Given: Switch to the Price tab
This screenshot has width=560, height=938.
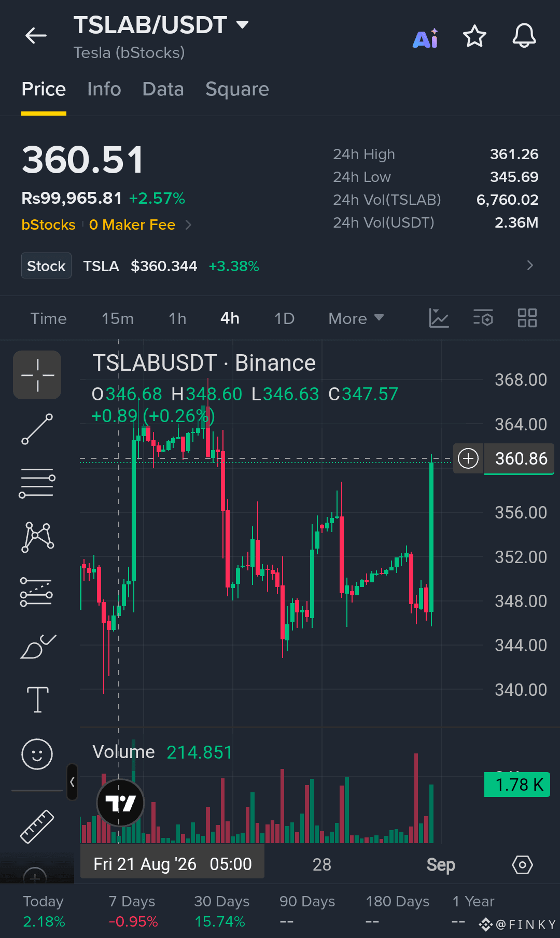Looking at the screenshot, I should (44, 89).
